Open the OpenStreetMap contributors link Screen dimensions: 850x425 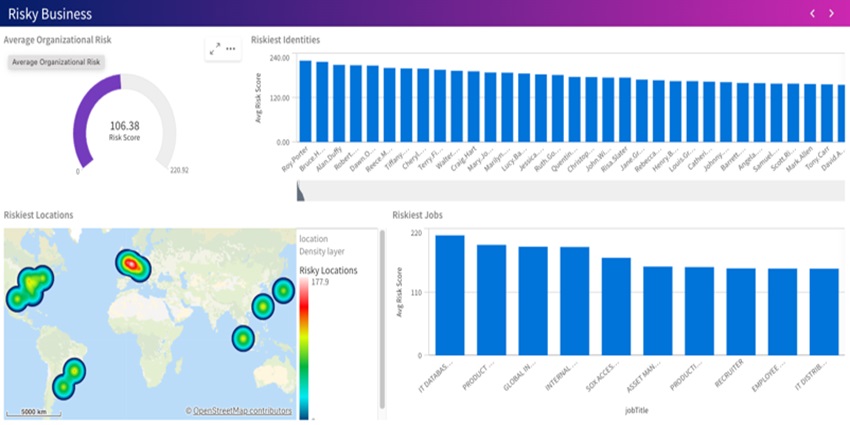[x=242, y=410]
